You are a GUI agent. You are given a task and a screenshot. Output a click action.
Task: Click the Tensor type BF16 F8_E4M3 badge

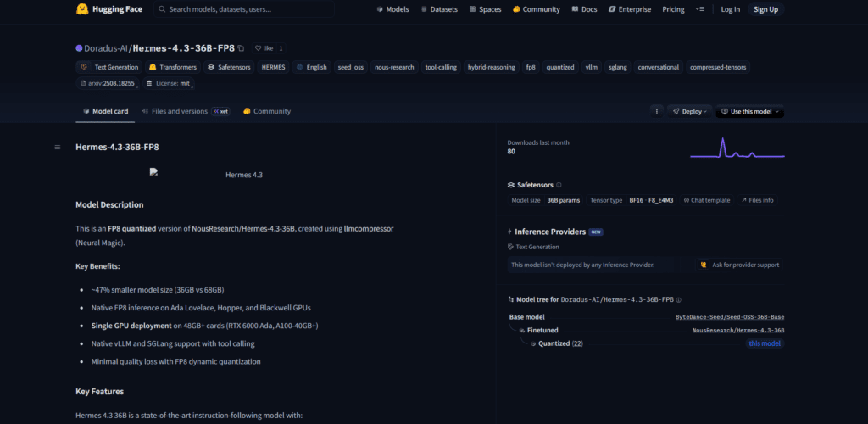[x=632, y=200]
